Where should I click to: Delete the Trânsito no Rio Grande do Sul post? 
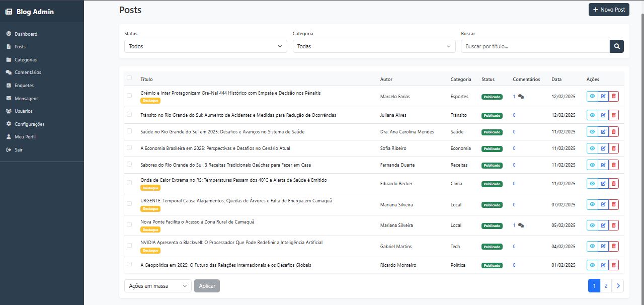click(x=613, y=115)
